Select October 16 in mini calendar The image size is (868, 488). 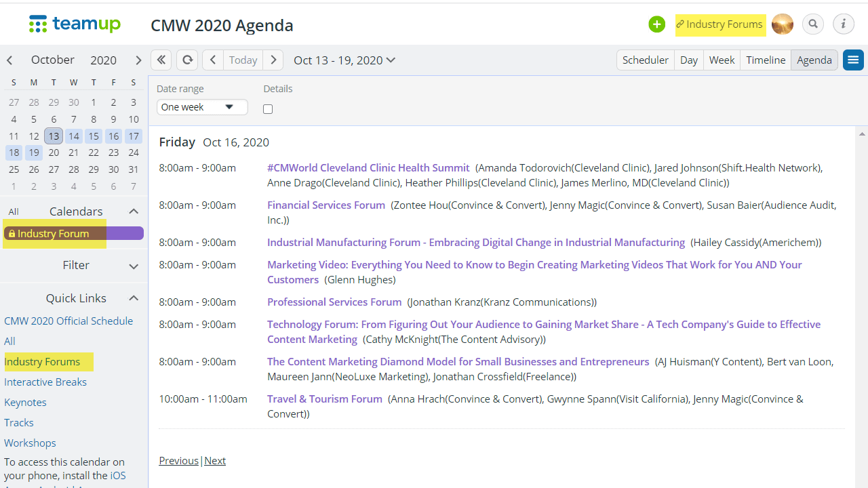click(113, 136)
